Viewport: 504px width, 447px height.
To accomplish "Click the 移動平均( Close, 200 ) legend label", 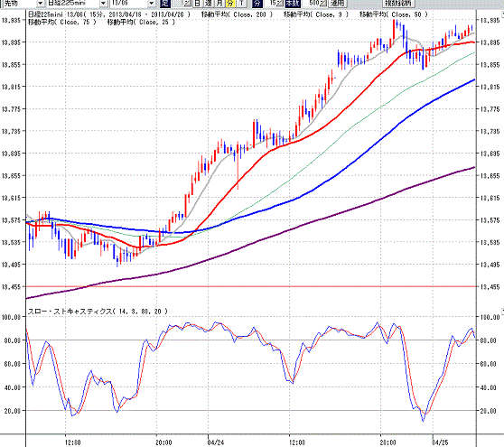I will [237, 14].
